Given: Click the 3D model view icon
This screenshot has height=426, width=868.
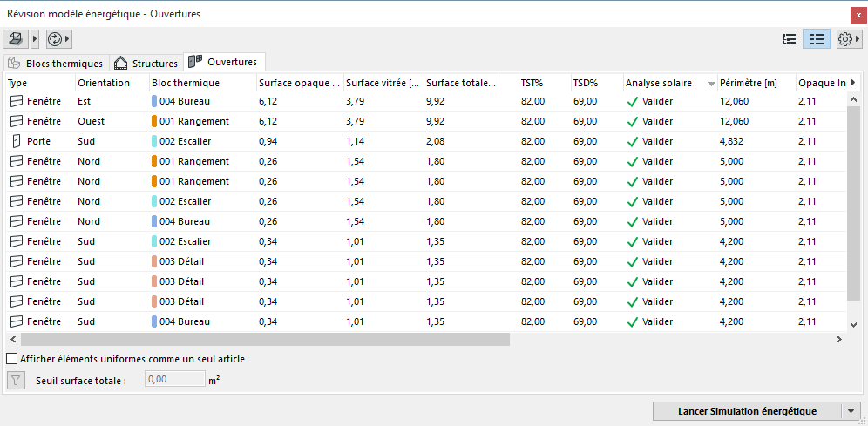Looking at the screenshot, I should click(x=16, y=39).
